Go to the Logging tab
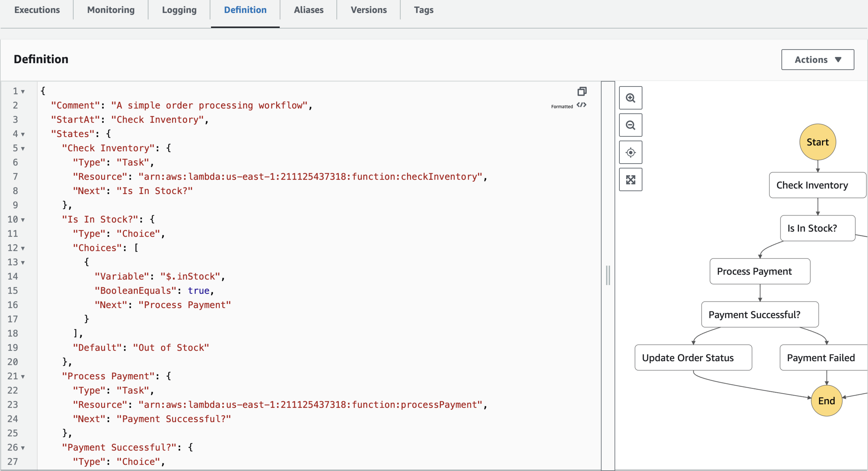Screen dimensions: 868x471 [179, 10]
